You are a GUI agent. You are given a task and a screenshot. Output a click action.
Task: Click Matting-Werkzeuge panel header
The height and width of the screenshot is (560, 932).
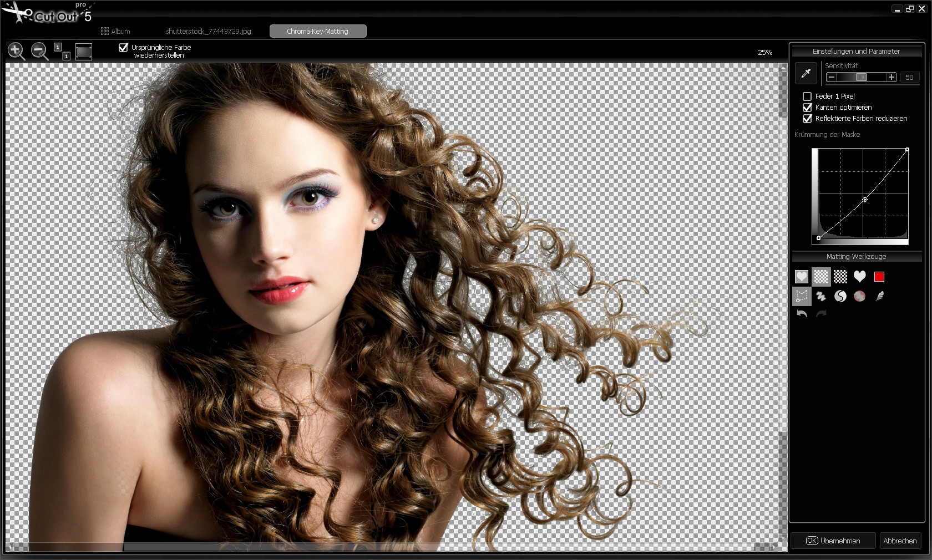click(x=857, y=257)
